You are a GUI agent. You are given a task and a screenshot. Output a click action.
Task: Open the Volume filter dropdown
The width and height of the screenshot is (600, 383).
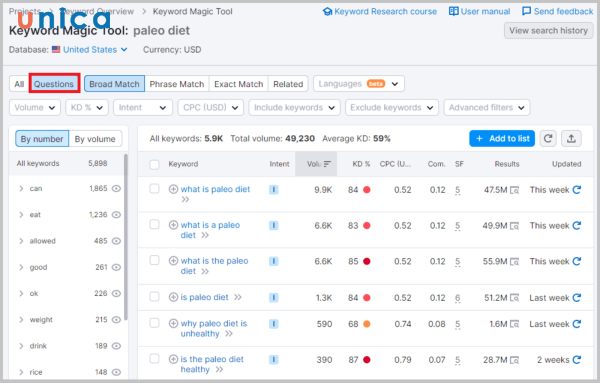tap(35, 108)
